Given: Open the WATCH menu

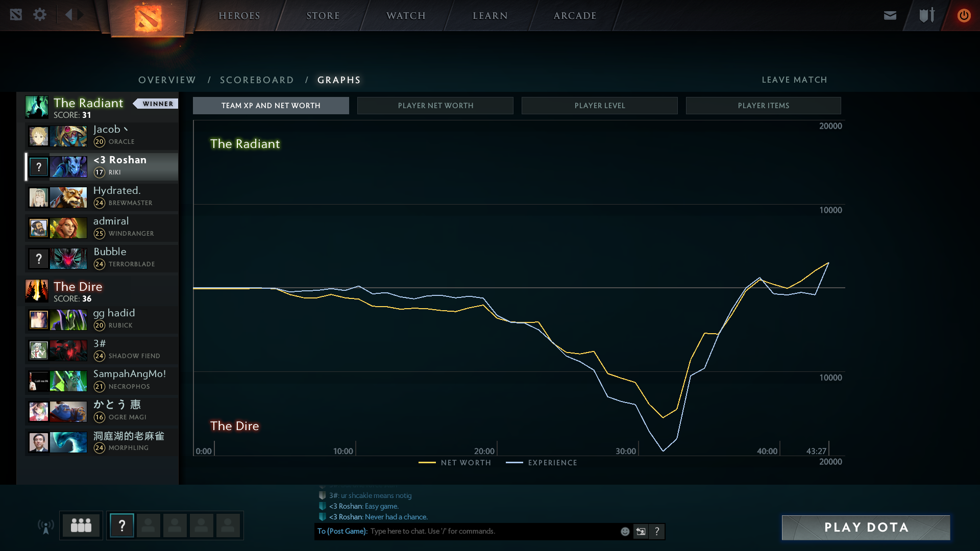Looking at the screenshot, I should [x=406, y=15].
